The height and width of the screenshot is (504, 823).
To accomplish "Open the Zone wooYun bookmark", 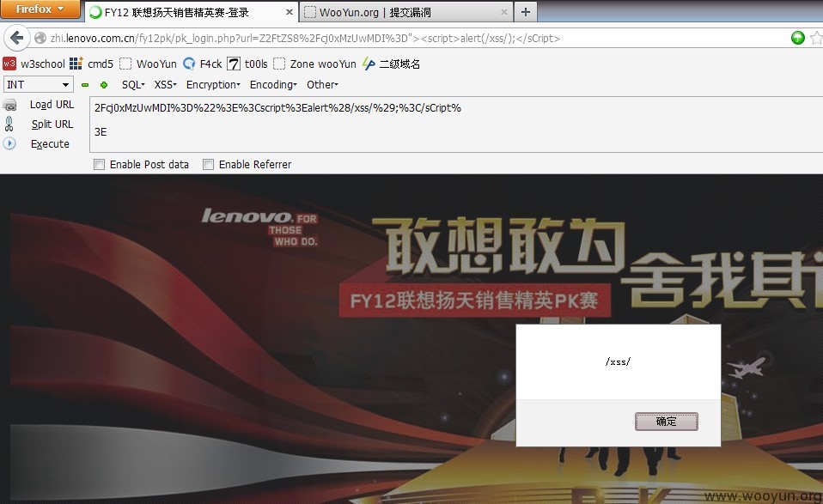I will (x=314, y=64).
